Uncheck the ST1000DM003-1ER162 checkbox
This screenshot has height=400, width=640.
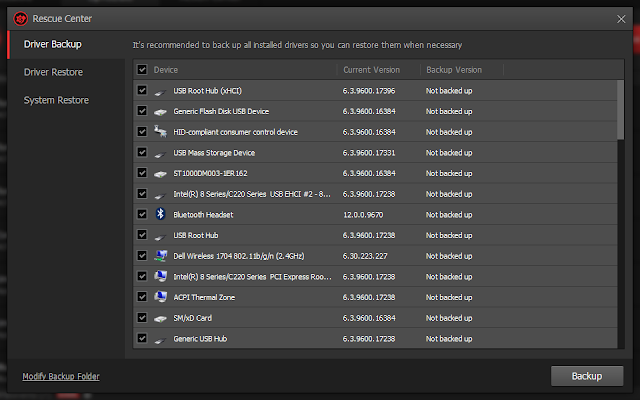click(x=142, y=173)
